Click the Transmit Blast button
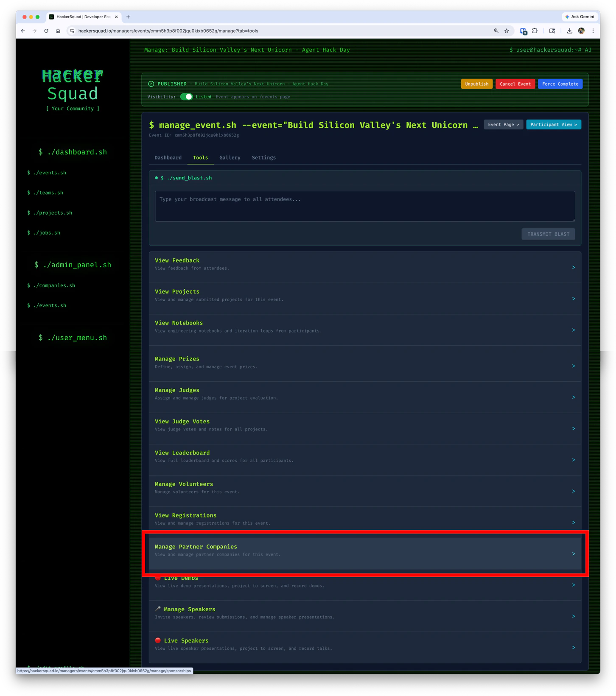 [548, 234]
